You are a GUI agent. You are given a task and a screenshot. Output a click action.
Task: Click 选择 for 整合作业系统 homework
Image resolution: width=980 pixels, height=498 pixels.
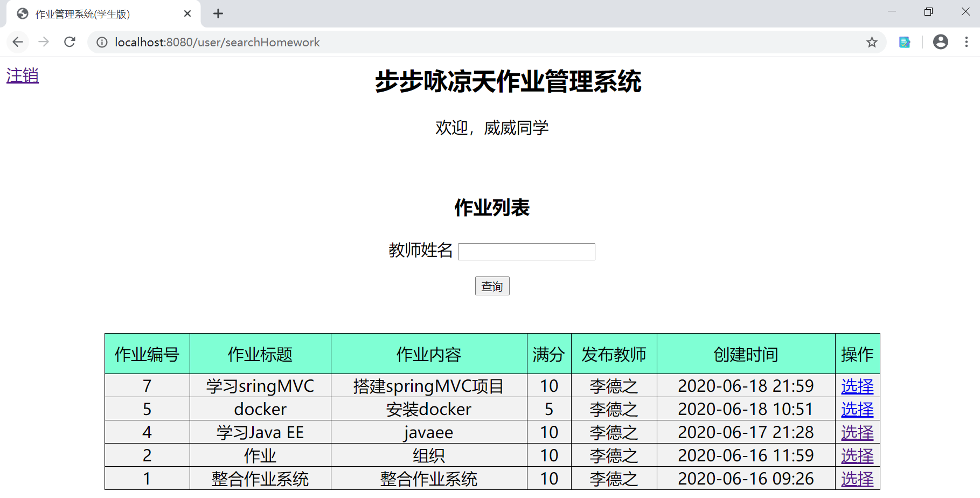(857, 479)
